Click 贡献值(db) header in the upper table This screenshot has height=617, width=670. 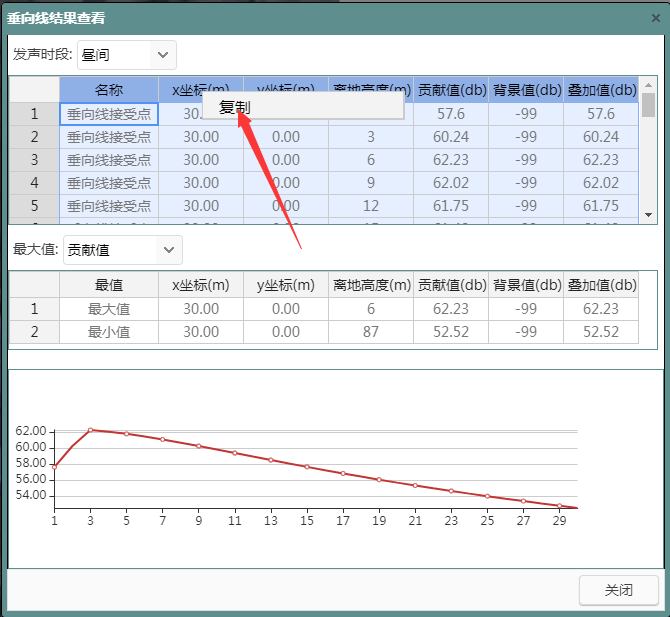click(451, 90)
